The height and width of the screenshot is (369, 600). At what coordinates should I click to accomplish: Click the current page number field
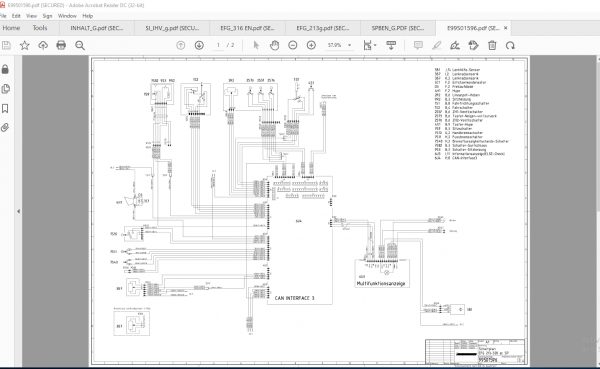pyautogui.click(x=218, y=45)
